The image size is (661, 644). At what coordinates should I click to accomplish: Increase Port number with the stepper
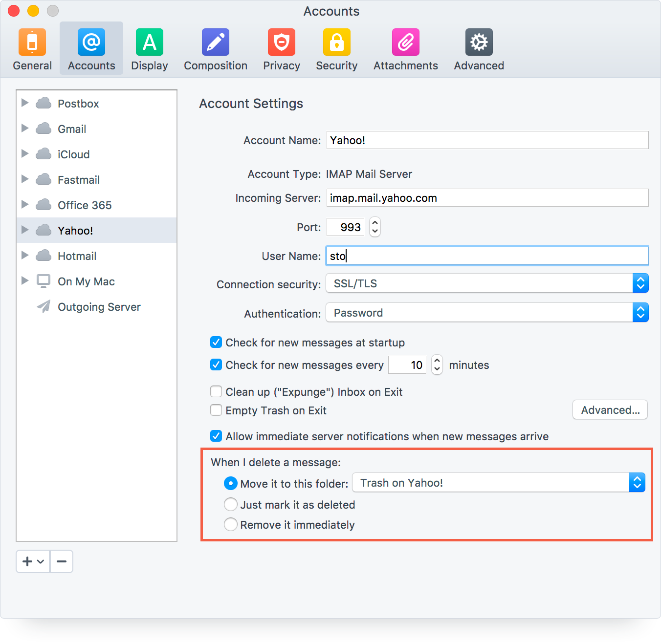(x=375, y=223)
